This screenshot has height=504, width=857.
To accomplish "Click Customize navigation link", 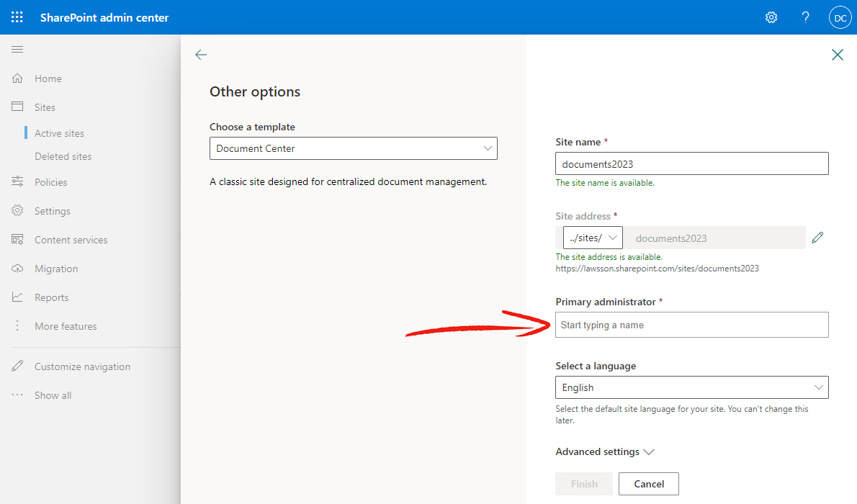I will tap(83, 366).
